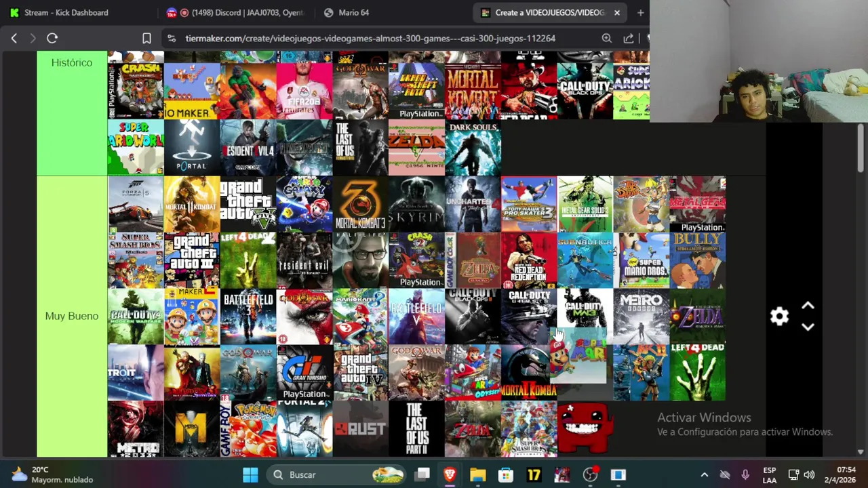
Task: Open the zoom magnifier in the address bar
Action: (x=607, y=39)
